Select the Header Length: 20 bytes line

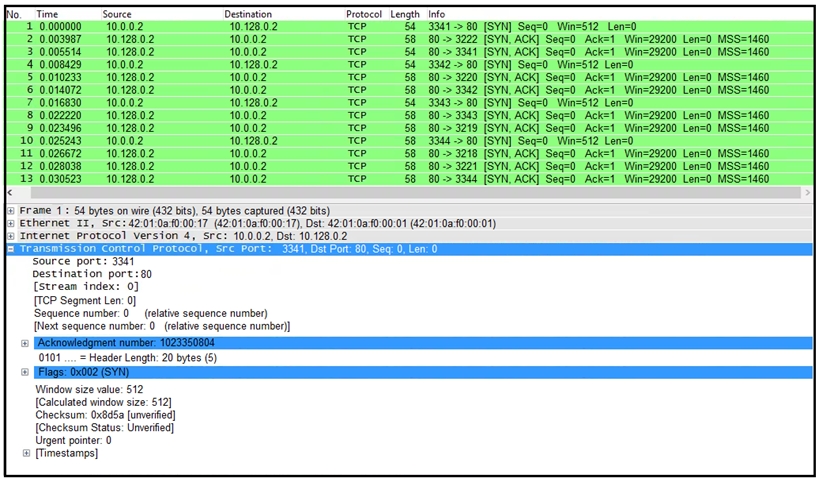[x=128, y=358]
